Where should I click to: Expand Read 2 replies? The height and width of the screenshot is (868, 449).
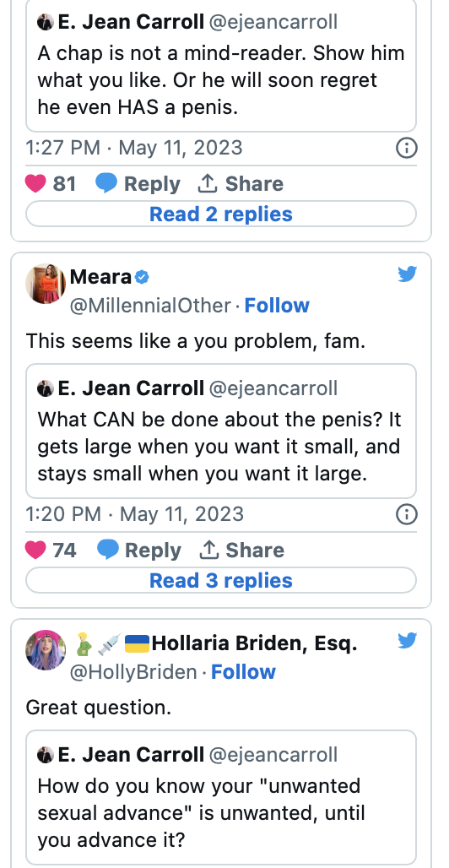tap(221, 214)
